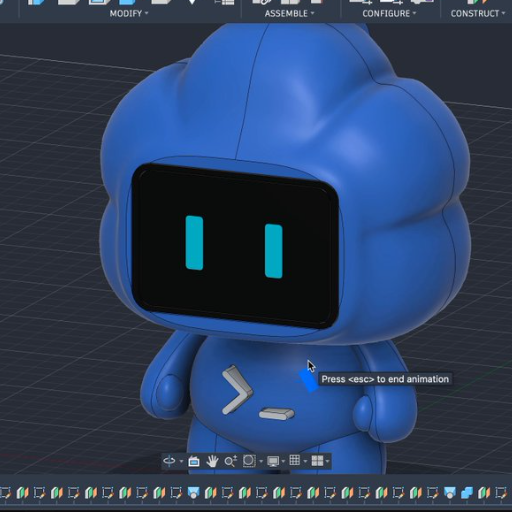Screen dimensions: 512x512
Task: Expand the Viewports dropdown arrow
Action: 328,461
